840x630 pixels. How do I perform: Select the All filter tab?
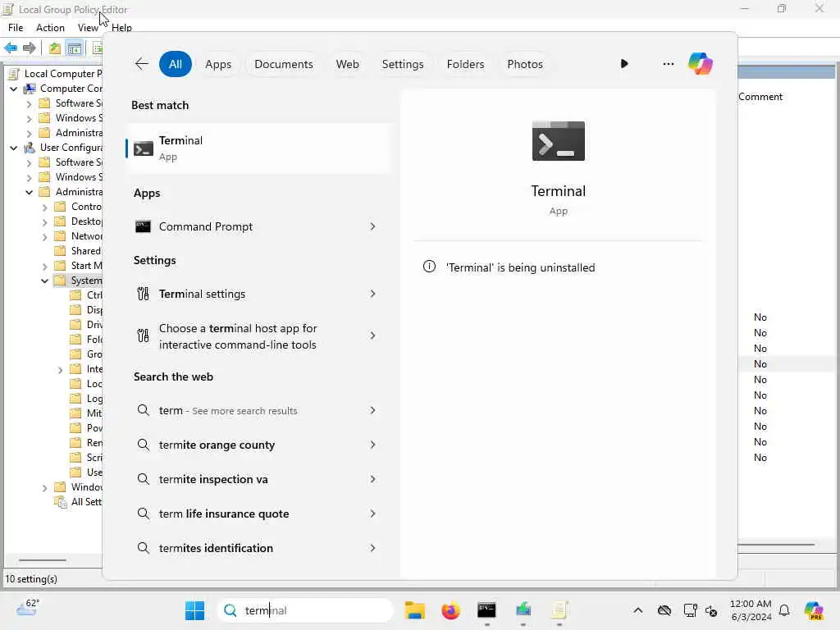(x=176, y=64)
